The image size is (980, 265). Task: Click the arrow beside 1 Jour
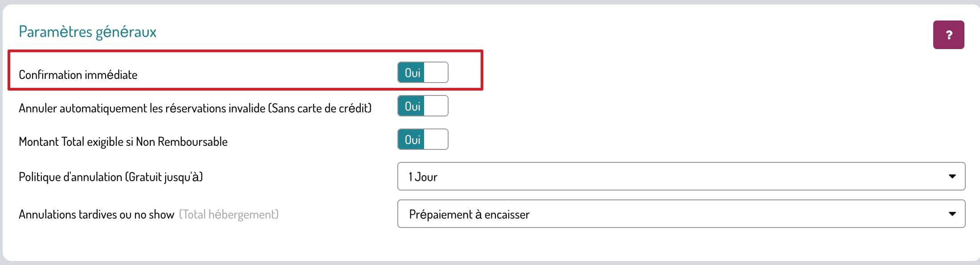[x=952, y=177]
